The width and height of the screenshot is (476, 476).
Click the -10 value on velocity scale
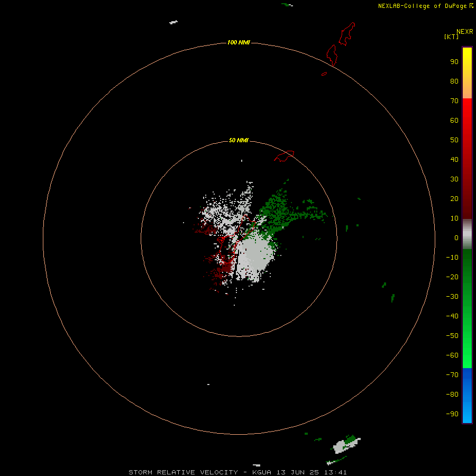point(452,258)
